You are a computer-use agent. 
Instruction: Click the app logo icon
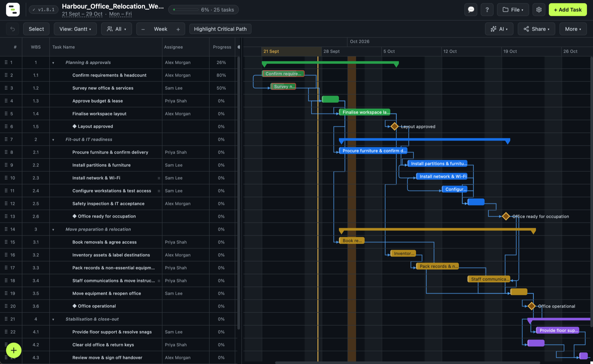[x=13, y=10]
